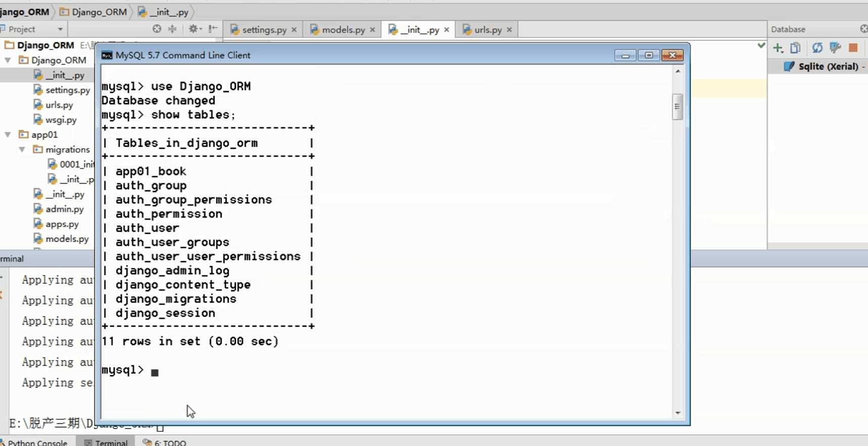Open the Python Console tool tab
Image resolution: width=868 pixels, height=446 pixels.
[34, 442]
